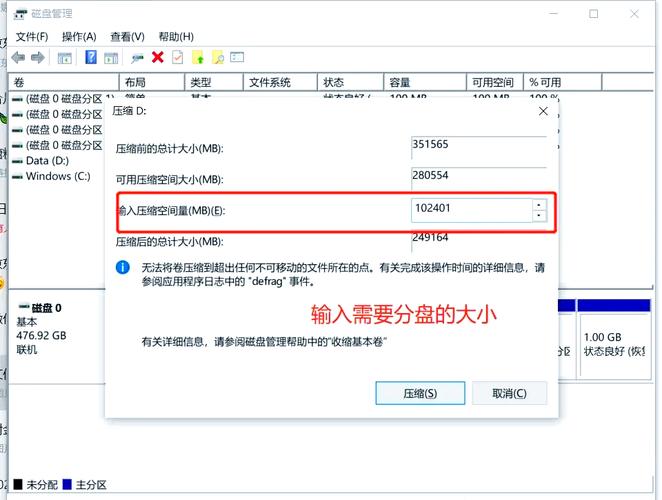Click the Back arrow in the toolbar
Screen dimensions: 662x500
tap(18, 57)
